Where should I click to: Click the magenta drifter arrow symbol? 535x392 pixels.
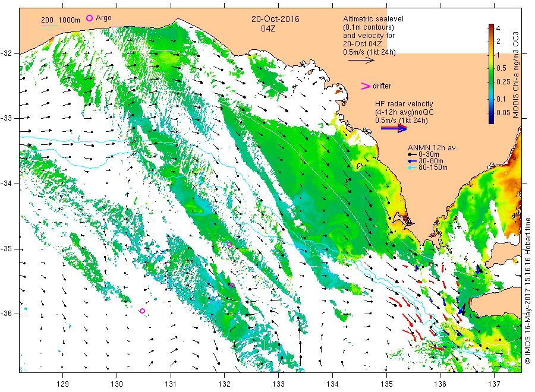coord(366,86)
